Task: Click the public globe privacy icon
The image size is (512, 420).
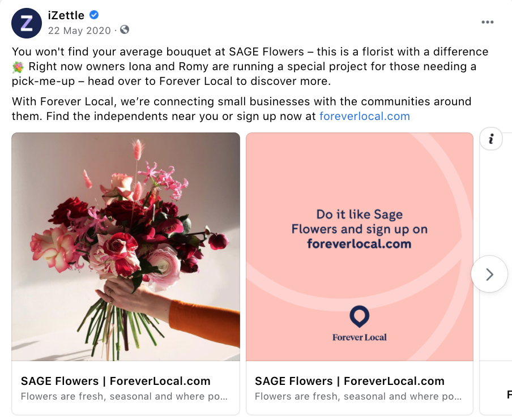Action: click(125, 29)
